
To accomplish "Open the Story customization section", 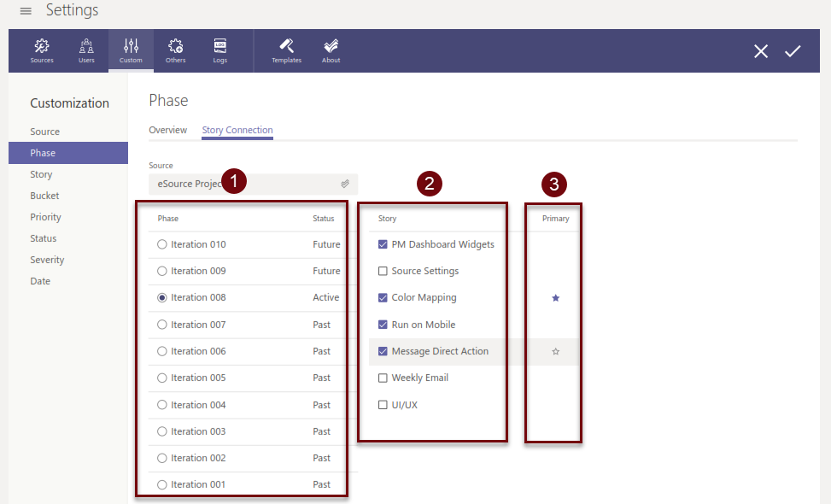I will 41,174.
